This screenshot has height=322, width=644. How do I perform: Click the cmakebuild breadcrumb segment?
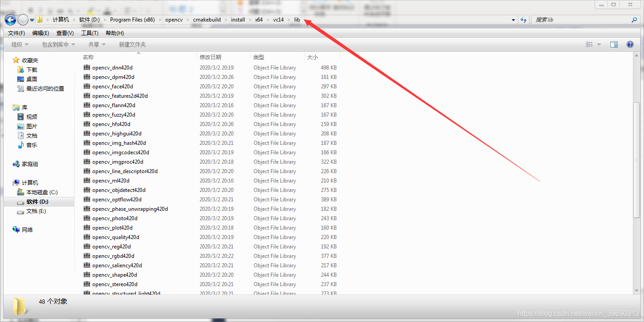(x=207, y=20)
